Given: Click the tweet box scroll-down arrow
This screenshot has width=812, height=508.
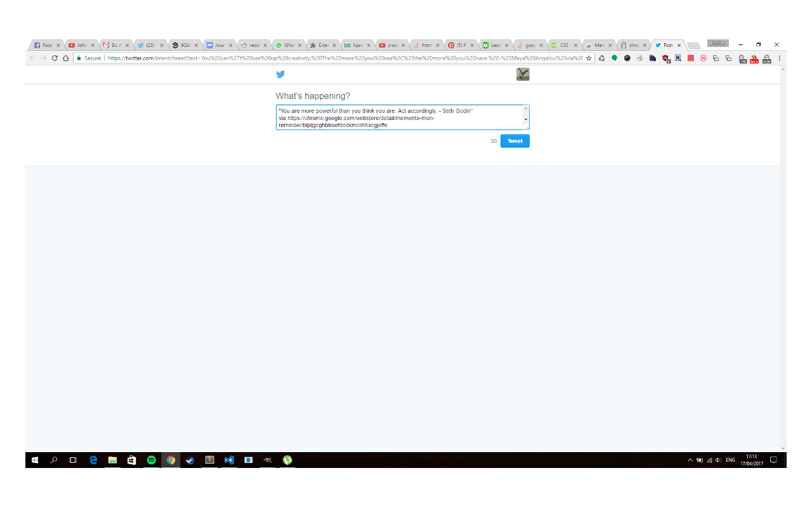Looking at the screenshot, I should (526, 119).
